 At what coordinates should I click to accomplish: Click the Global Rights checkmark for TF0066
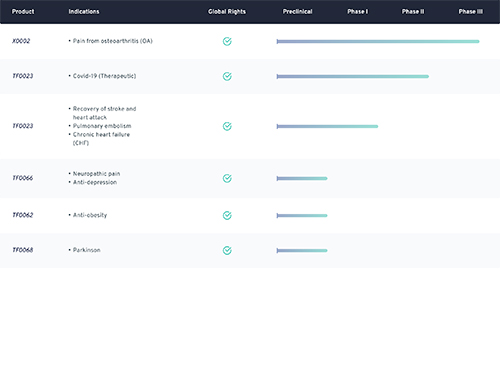coord(227,178)
